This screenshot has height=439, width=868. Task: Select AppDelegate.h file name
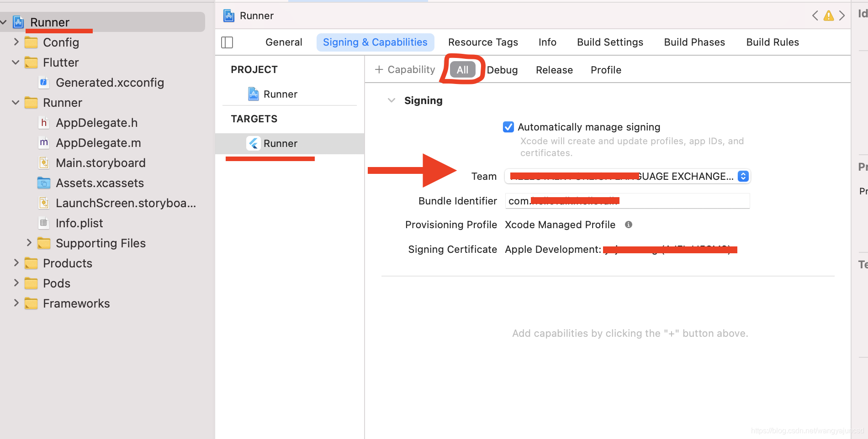tap(96, 123)
